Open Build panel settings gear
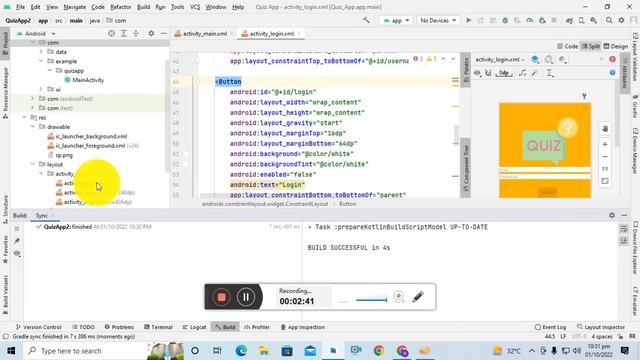640x360 pixels. click(612, 215)
